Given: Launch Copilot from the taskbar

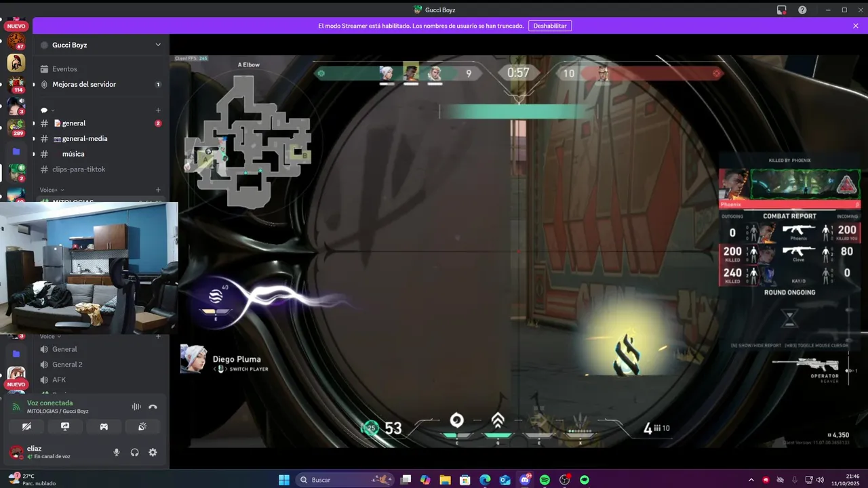Looking at the screenshot, I should click(x=425, y=480).
